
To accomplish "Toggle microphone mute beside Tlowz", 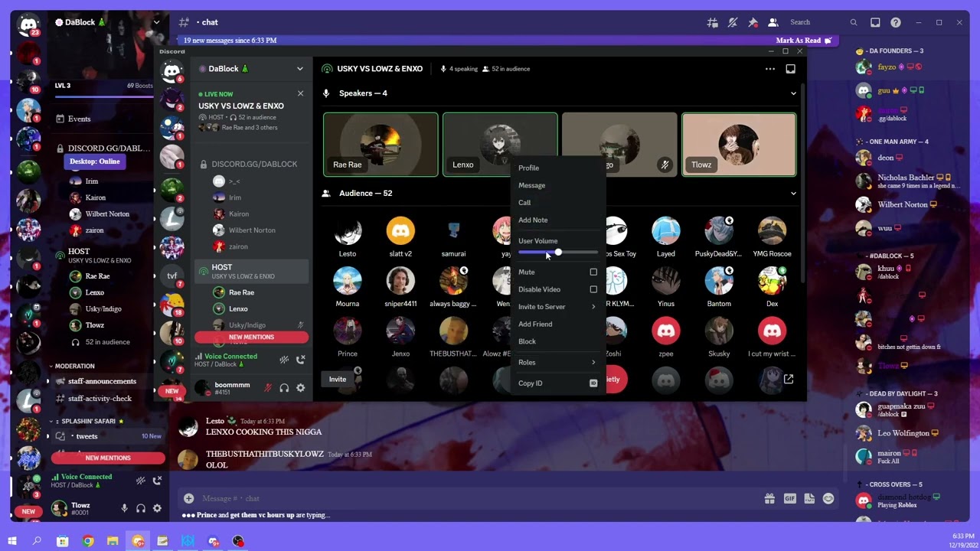I will (124, 508).
